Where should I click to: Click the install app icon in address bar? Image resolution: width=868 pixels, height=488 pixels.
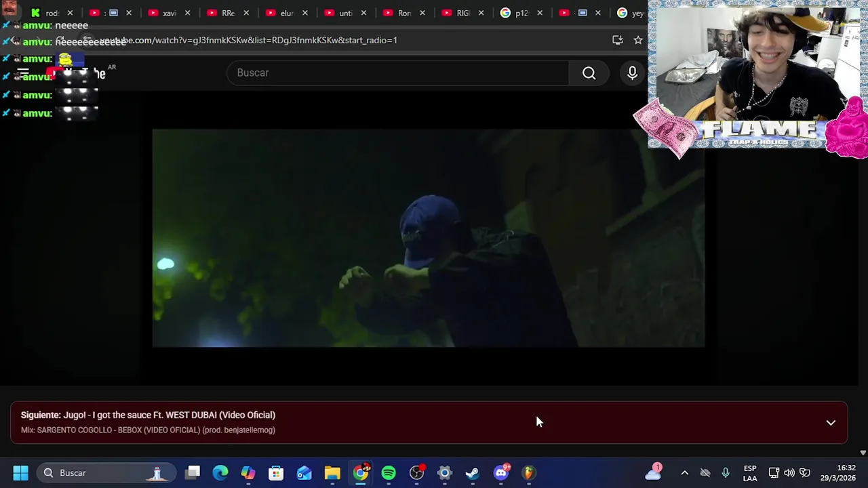pyautogui.click(x=618, y=40)
